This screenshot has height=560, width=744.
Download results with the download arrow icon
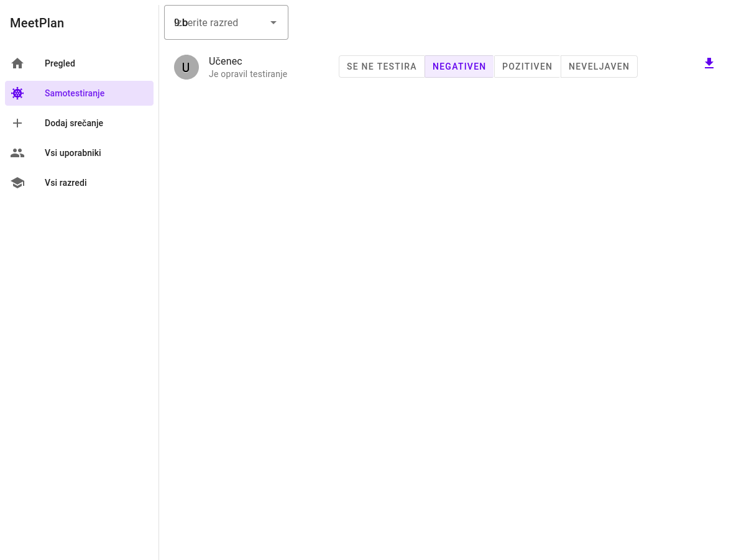pos(709,63)
